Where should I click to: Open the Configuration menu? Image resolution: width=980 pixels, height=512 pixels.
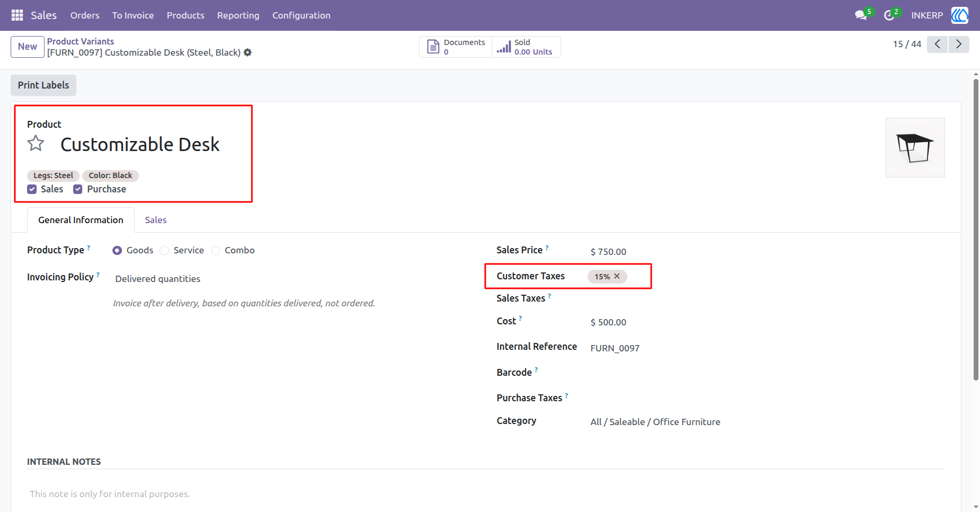coord(301,15)
